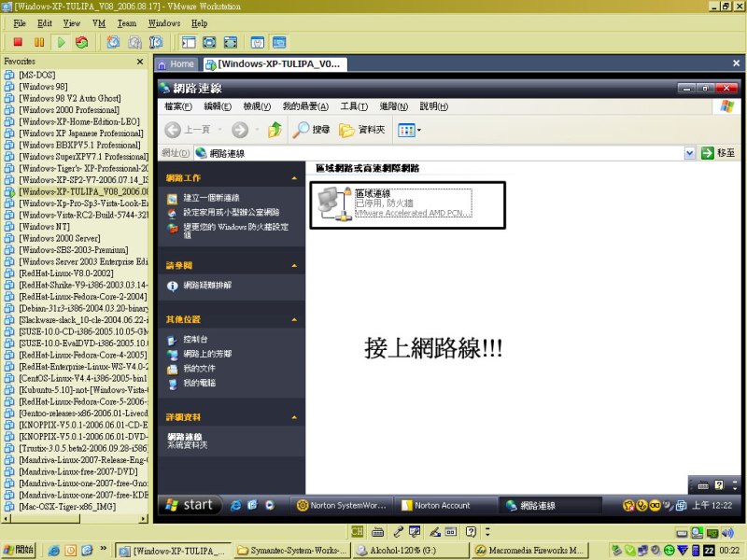Enter full screen mode via VMware toolbar icon
Image resolution: width=747 pixels, height=560 pixels.
point(209,42)
